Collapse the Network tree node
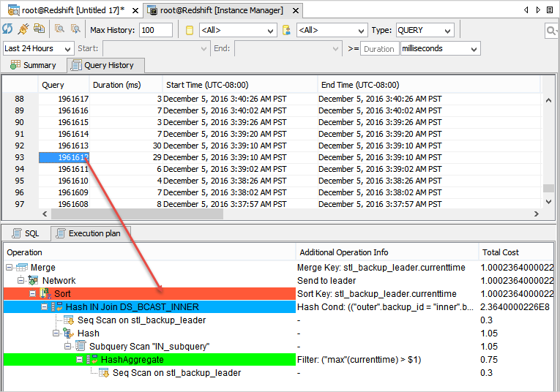Image resolution: width=560 pixels, height=392 pixels. (21, 280)
